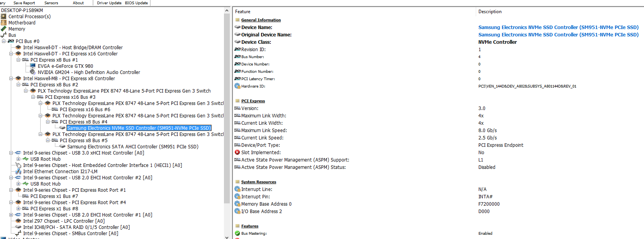
Task: Select Intel Haswell-DT Host Bridge/DRAM Controller
Action: (x=73, y=48)
